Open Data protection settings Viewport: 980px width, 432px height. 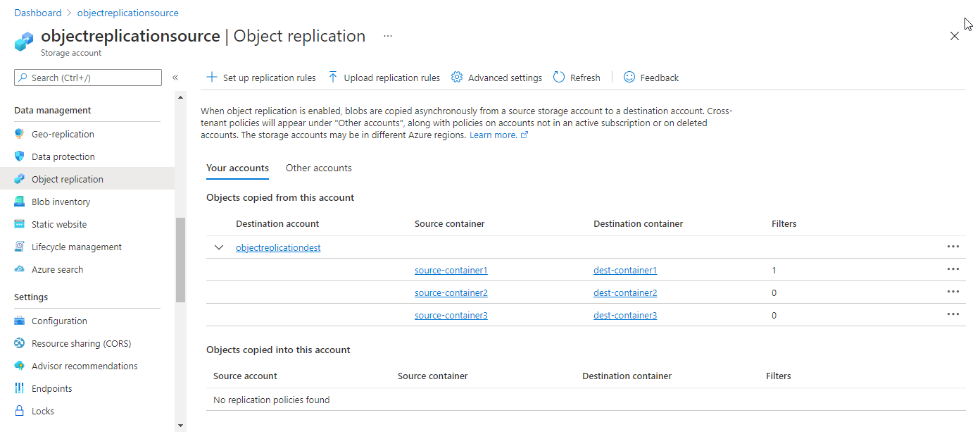tap(63, 156)
